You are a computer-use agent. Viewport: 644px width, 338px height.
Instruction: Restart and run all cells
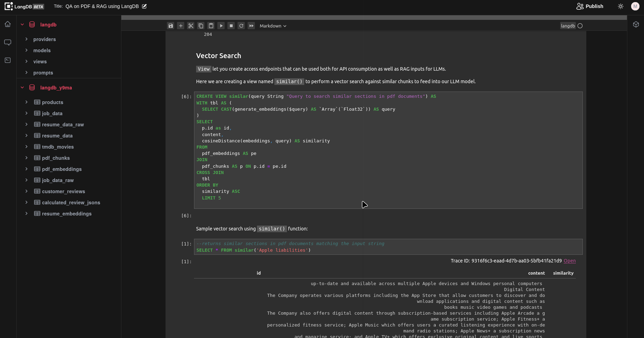click(251, 26)
